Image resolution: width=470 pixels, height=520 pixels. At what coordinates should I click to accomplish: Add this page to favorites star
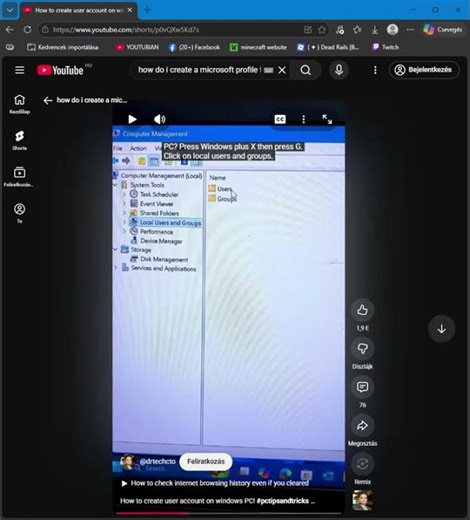322,30
